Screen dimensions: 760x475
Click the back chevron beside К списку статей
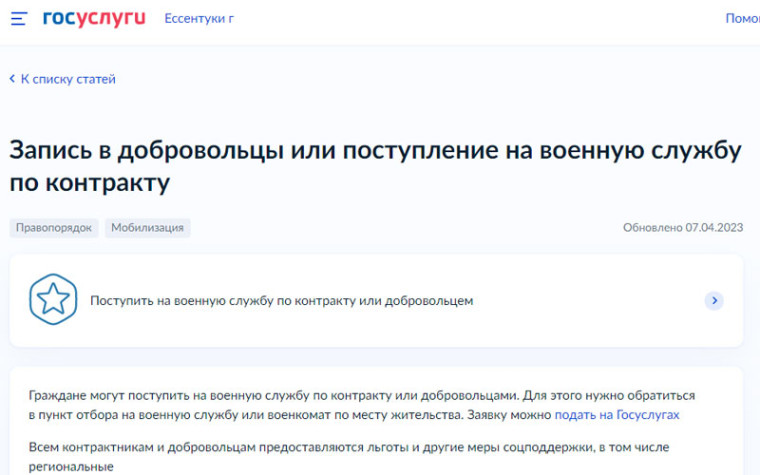click(13, 79)
